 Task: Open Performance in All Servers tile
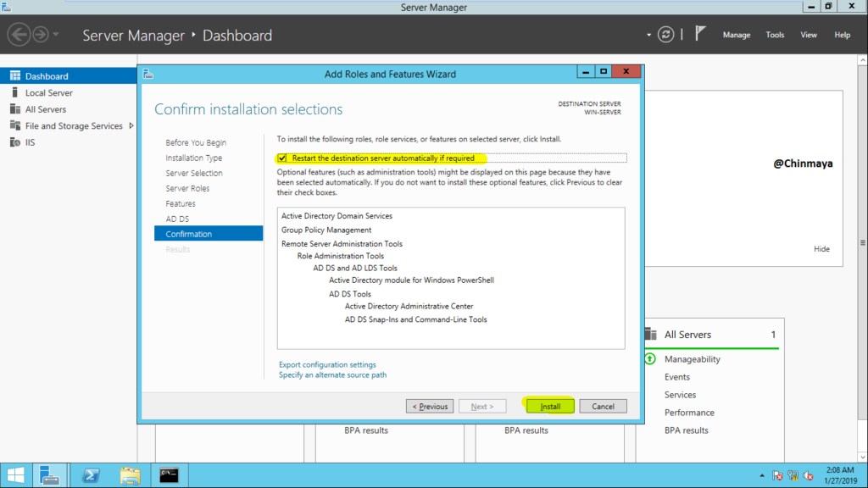689,413
